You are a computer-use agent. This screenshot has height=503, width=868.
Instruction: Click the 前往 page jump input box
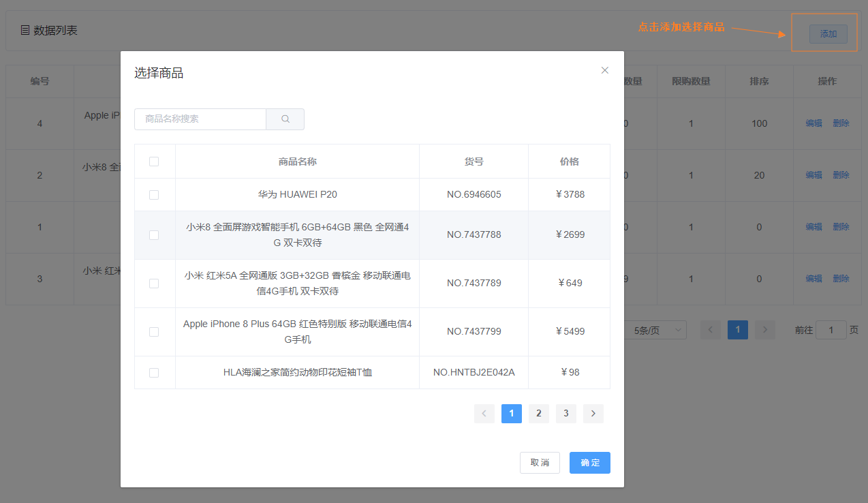point(831,329)
